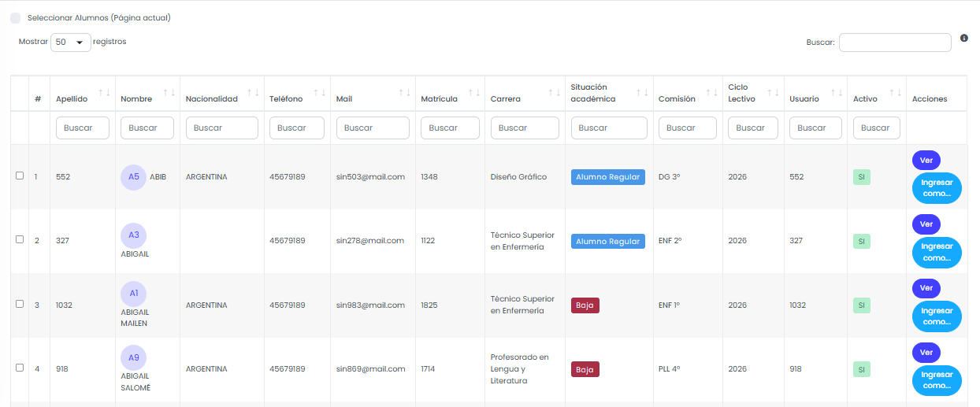The image size is (980, 407).
Task: Click the email sin278@mail.com
Action: coord(370,241)
